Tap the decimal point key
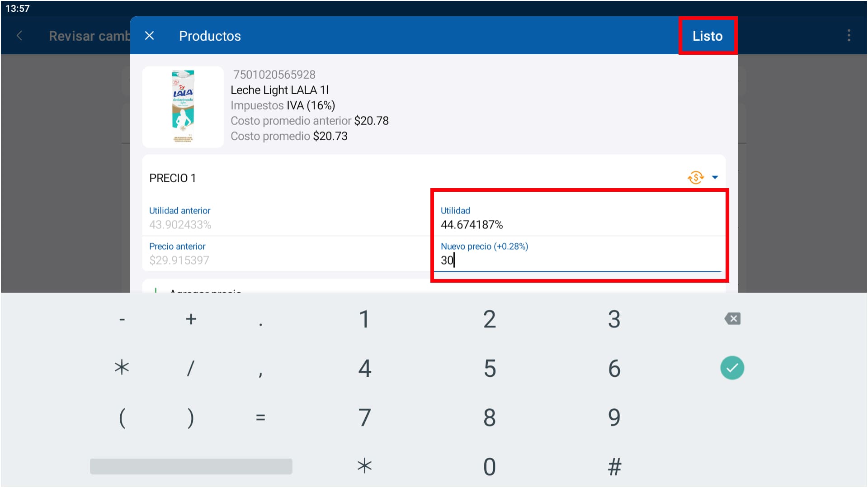This screenshot has width=868, height=488. 260,320
